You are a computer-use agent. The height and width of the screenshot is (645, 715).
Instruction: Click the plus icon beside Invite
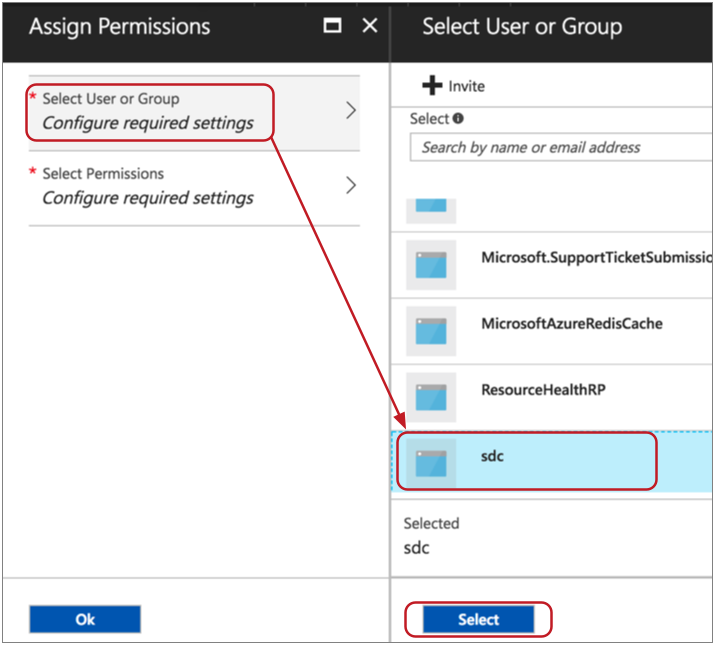click(x=431, y=86)
